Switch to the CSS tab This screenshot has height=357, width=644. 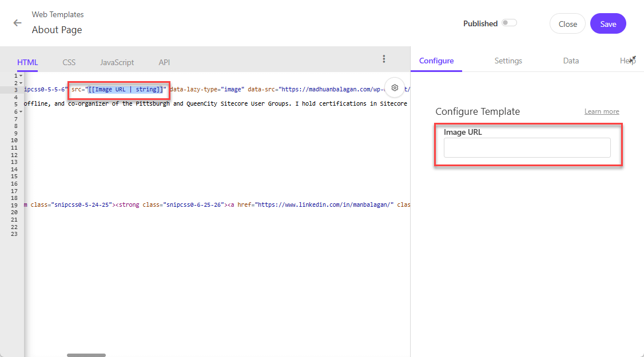point(69,62)
